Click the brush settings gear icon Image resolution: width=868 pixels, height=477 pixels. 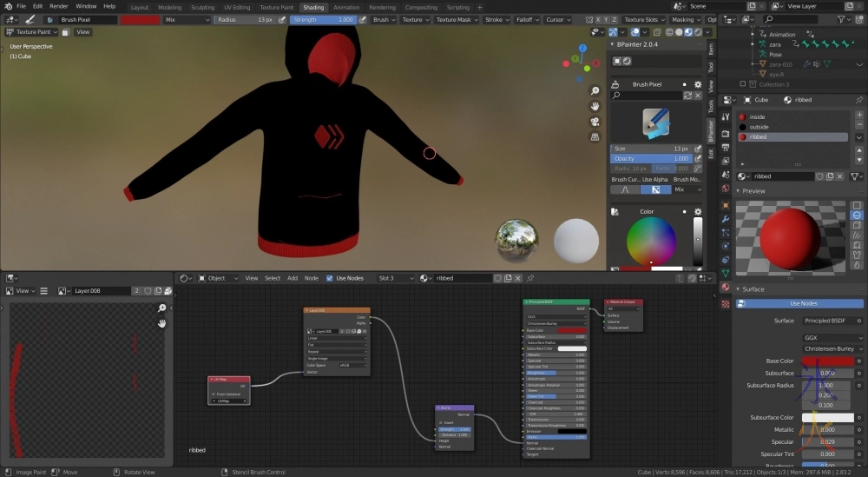[x=697, y=84]
